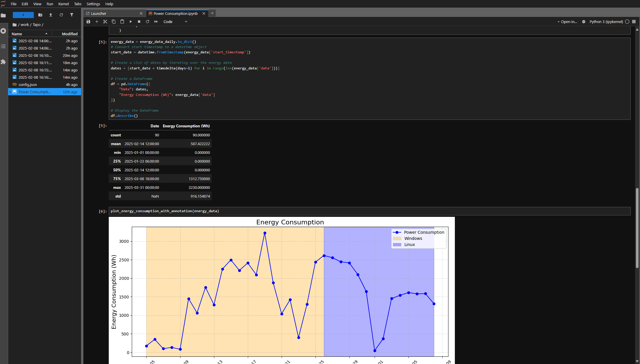Navigate to work folder in breadcrumb
The width and height of the screenshot is (640, 364).
pyautogui.click(x=25, y=25)
